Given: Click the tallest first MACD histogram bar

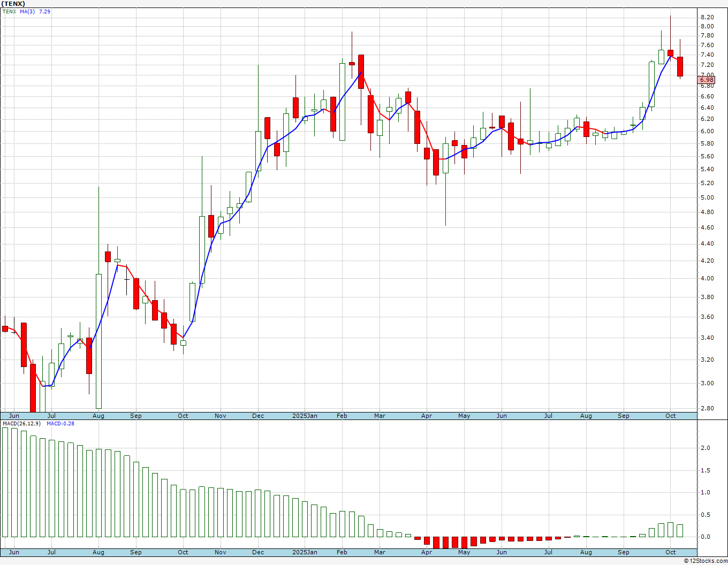Looking at the screenshot, I should [5, 482].
